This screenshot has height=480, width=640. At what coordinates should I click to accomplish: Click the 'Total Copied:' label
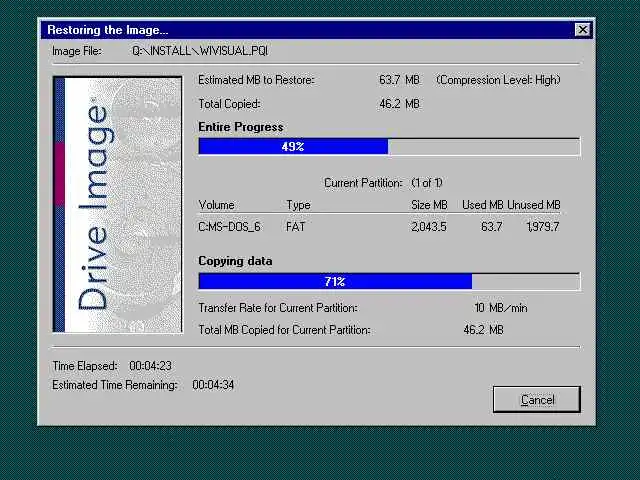pos(229,104)
